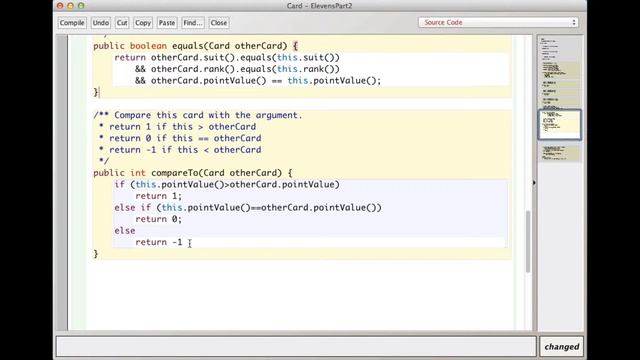
Task: Click the '&& otherCard.pointValue() == this.pointValue();' line
Action: pyautogui.click(x=258, y=80)
